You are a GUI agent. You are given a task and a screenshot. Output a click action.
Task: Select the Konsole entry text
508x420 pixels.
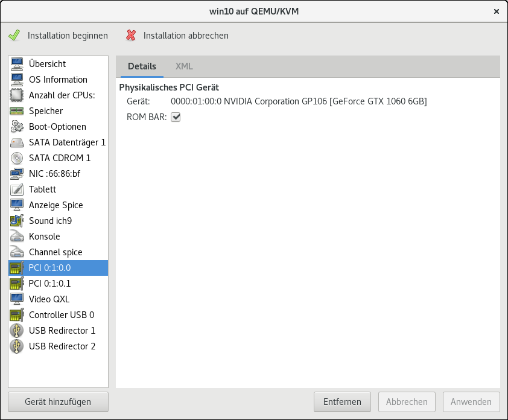45,237
